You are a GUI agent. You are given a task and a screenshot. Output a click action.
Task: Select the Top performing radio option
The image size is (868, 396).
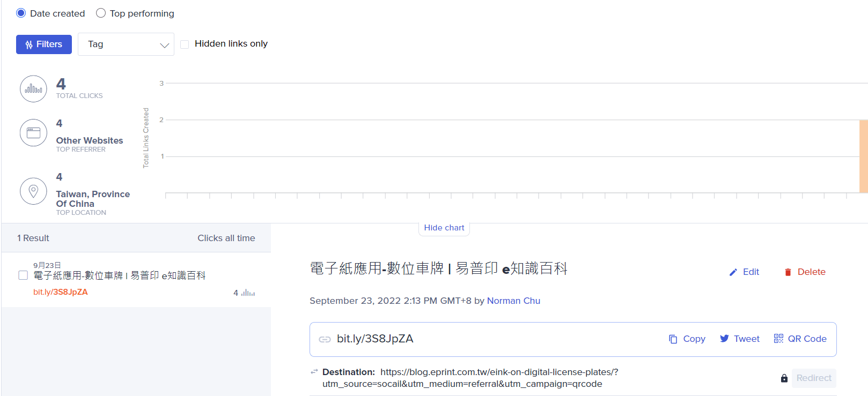click(101, 13)
